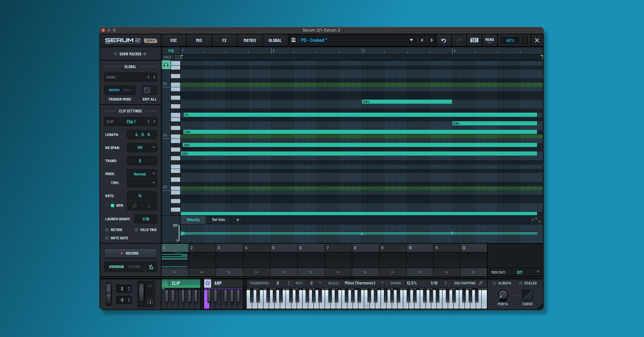Switch to the OSC tab
The height and width of the screenshot is (337, 644).
click(174, 40)
